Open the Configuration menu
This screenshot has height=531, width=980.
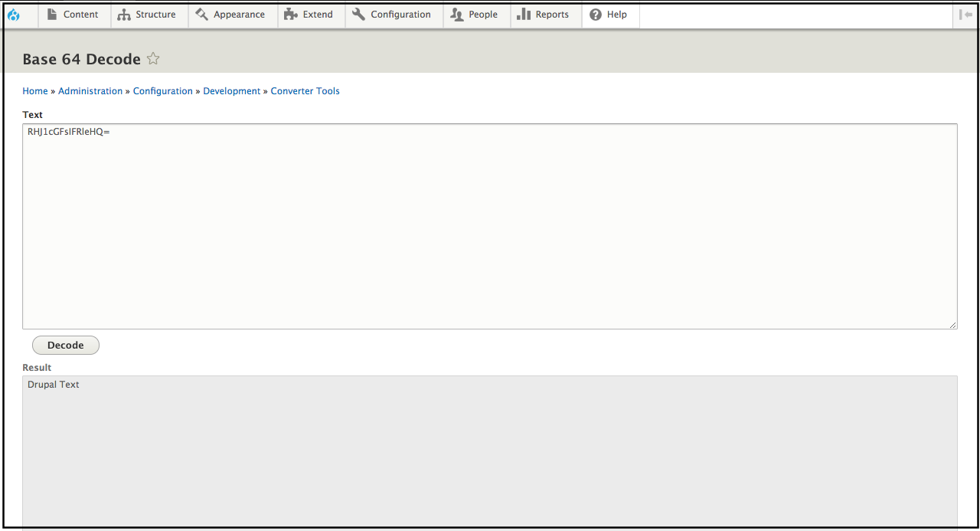[393, 15]
